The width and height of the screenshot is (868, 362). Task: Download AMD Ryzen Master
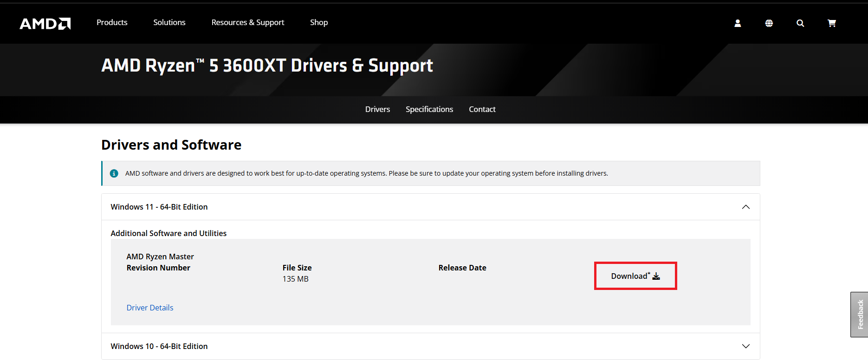pyautogui.click(x=635, y=276)
